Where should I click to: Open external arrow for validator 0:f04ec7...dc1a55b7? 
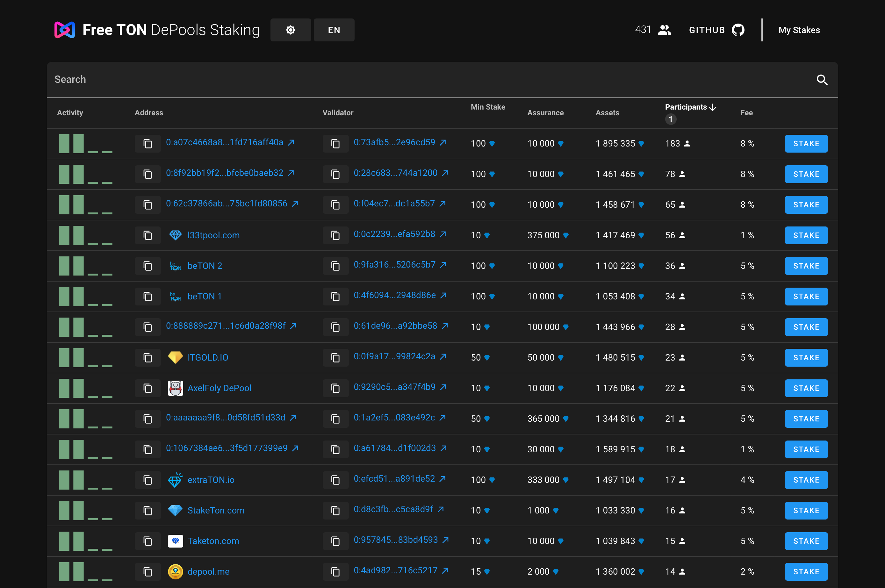pyautogui.click(x=442, y=204)
